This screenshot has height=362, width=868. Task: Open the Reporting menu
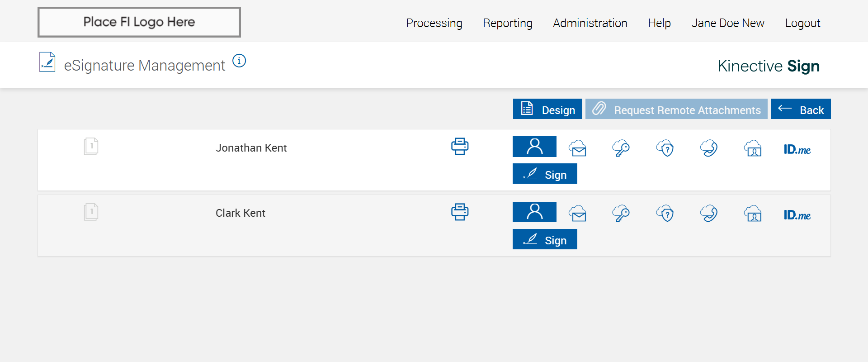pos(507,23)
